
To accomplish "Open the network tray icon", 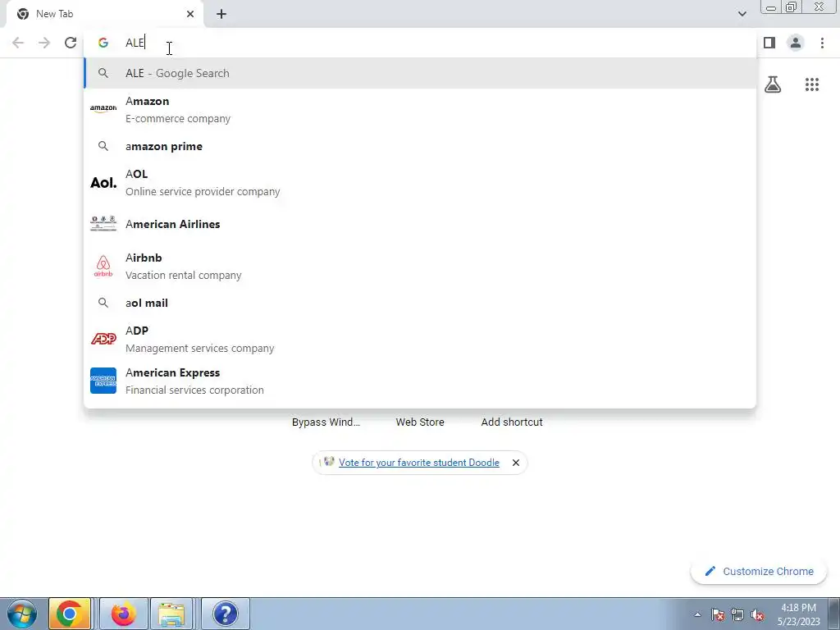I will click(x=737, y=614).
